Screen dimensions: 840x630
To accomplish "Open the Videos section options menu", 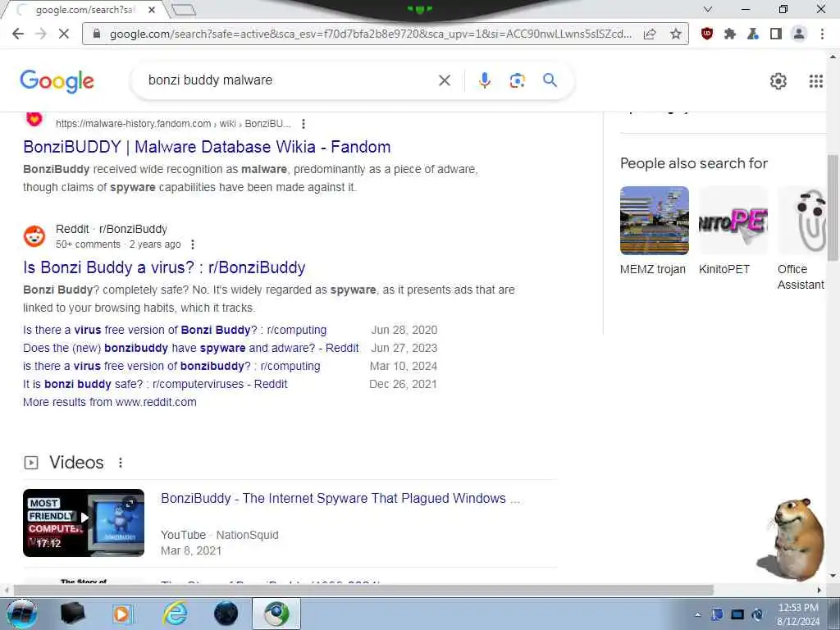I will click(x=121, y=463).
